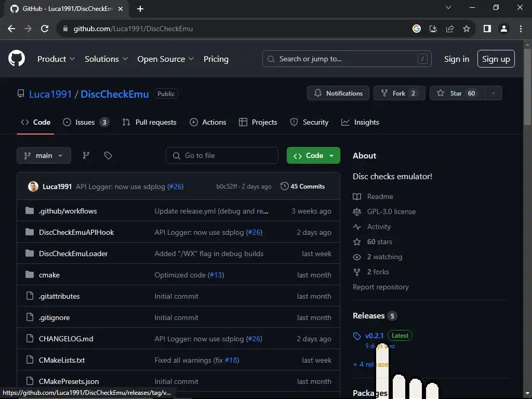The height and width of the screenshot is (399, 532).
Task: Open the Report repository link
Action: tap(381, 287)
